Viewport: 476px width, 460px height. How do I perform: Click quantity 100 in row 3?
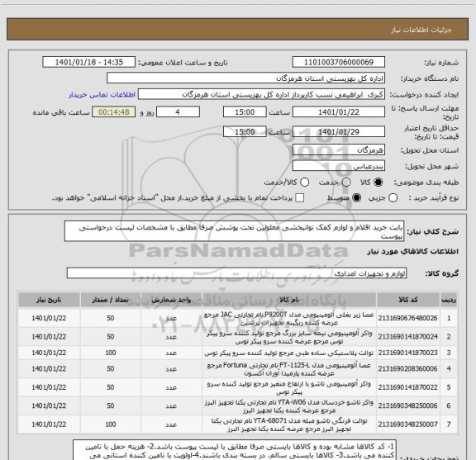click(111, 353)
